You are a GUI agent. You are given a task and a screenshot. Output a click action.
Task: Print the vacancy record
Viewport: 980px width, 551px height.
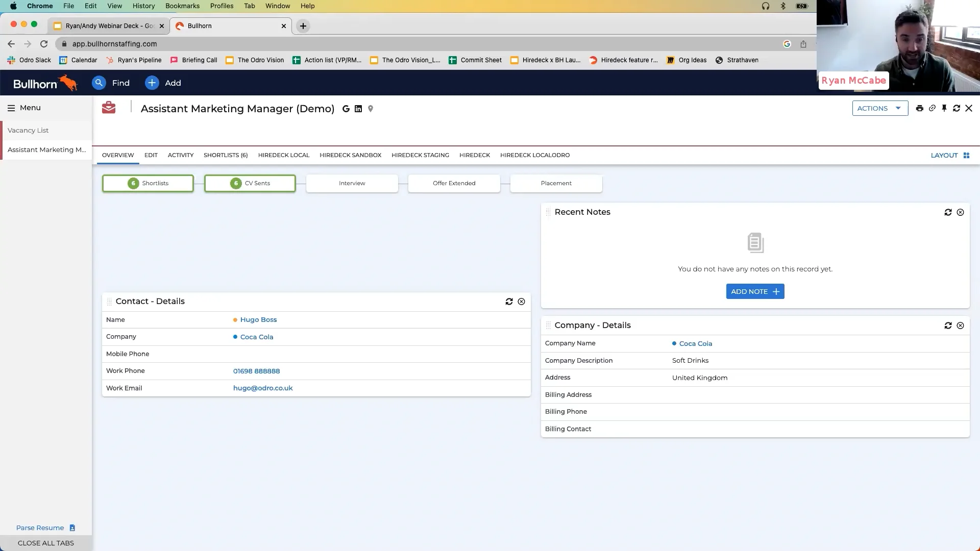920,108
